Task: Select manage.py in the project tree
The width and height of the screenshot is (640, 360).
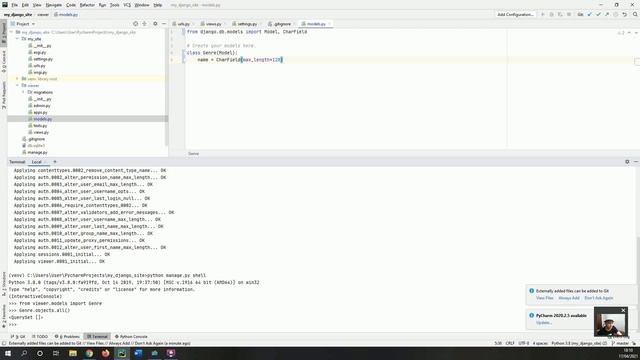Action: [37, 152]
